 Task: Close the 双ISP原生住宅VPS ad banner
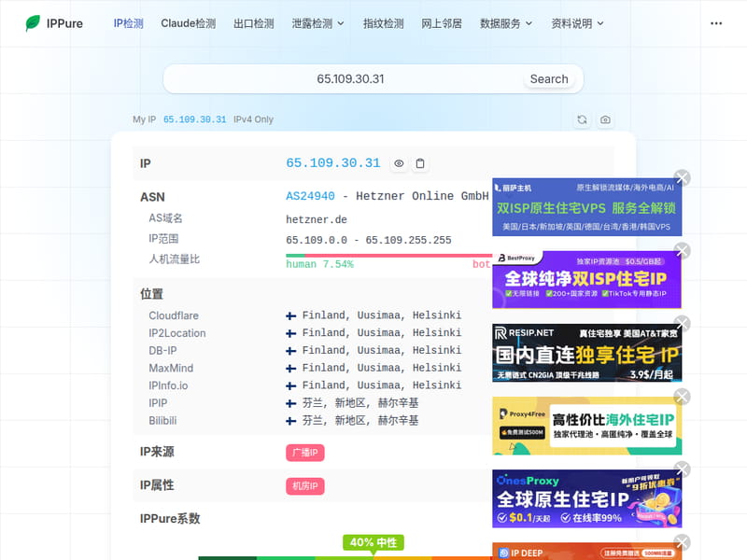point(683,177)
